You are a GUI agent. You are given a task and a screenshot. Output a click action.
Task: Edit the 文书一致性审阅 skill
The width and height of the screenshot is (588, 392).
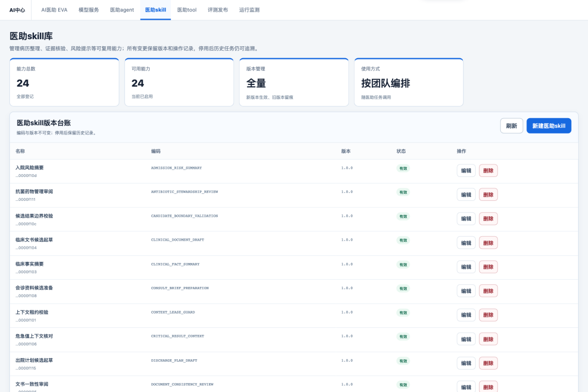tap(466, 387)
